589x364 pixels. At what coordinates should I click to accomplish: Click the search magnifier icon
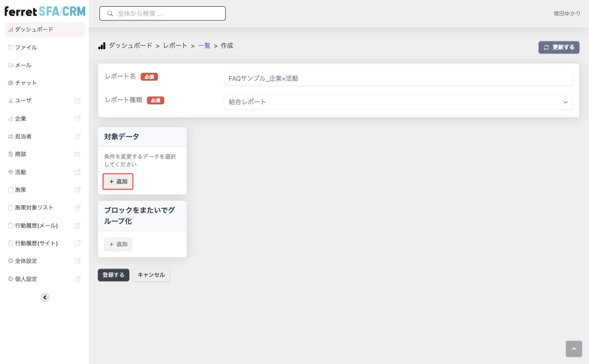pos(110,13)
